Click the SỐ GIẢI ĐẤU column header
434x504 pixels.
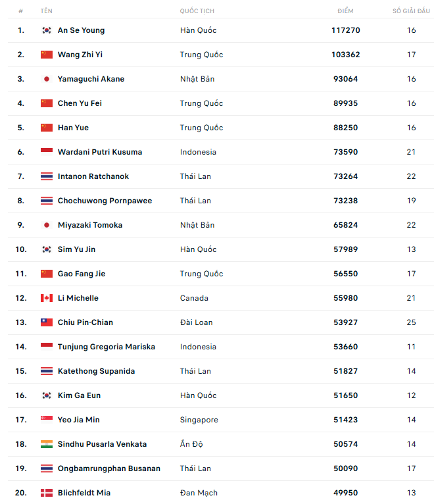[x=411, y=11]
